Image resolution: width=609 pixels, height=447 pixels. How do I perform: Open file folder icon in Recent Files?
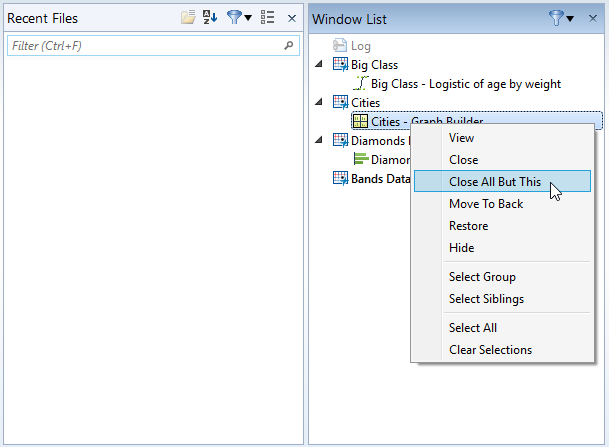click(x=188, y=17)
